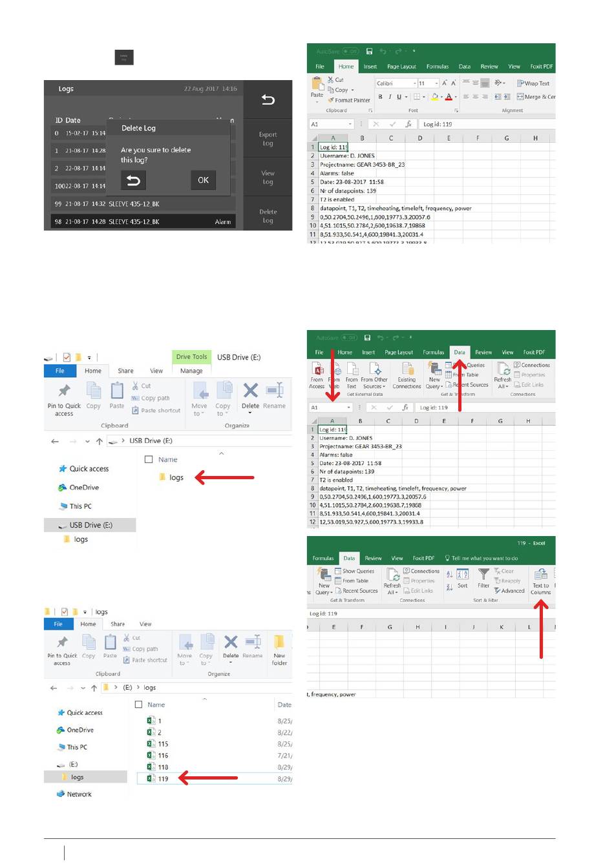Select log row 98 SLEEVE 435-12_BK Alarm

143,222
